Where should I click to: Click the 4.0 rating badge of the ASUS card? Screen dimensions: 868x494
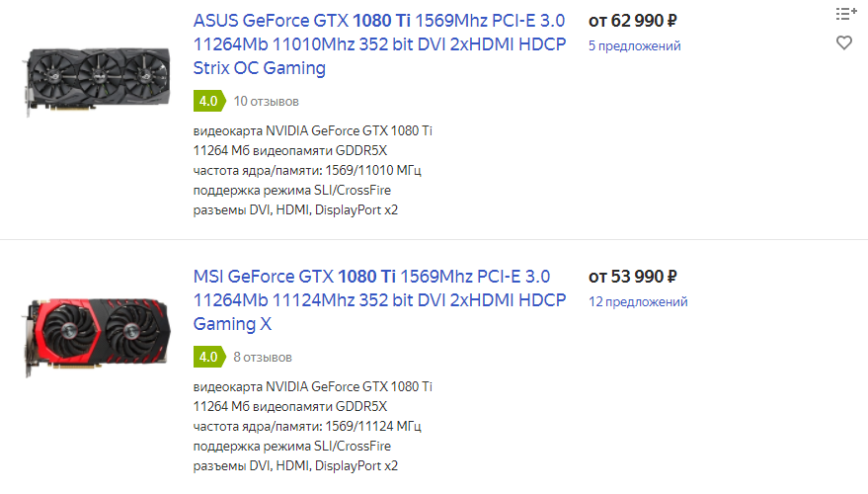point(209,102)
